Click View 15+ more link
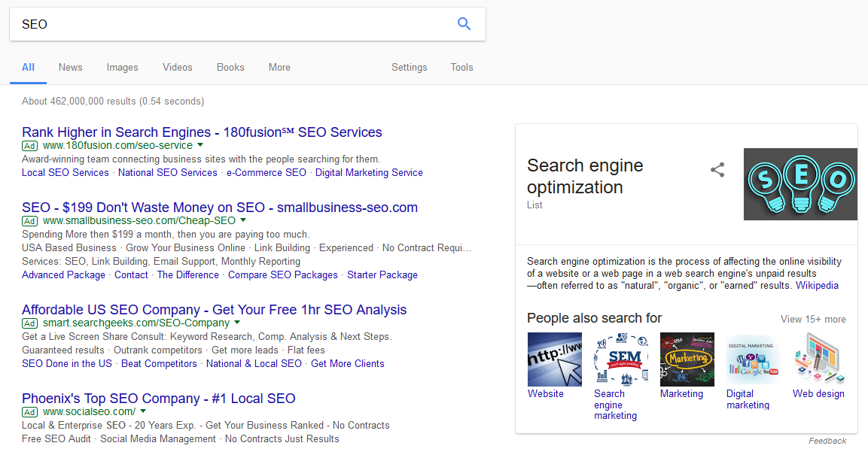The image size is (868, 458). tap(813, 319)
